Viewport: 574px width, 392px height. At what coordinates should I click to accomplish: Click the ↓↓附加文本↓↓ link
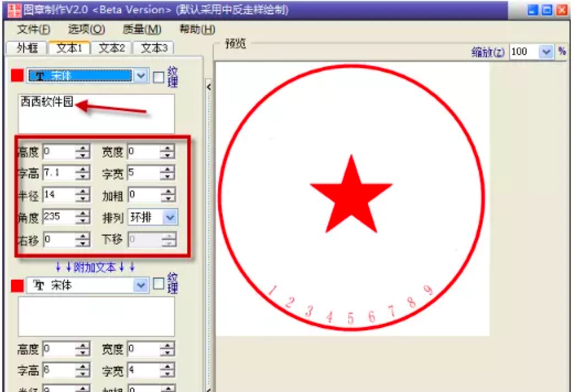click(95, 268)
